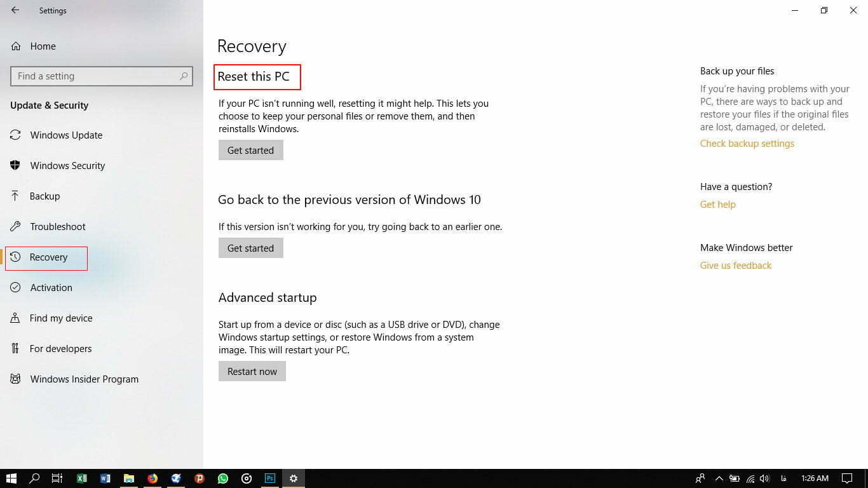This screenshot has height=488, width=868.
Task: Open taskbar search magnifier
Action: [x=34, y=478]
